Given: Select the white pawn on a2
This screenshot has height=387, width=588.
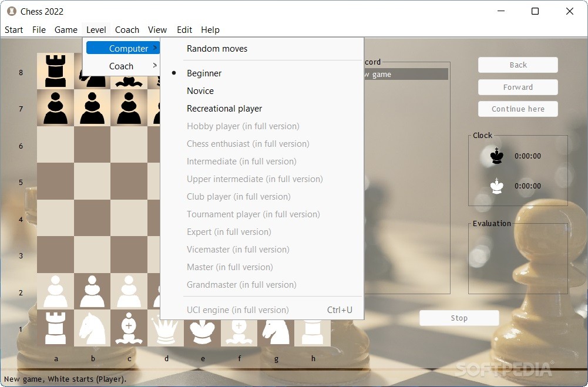Looking at the screenshot, I should tap(55, 291).
